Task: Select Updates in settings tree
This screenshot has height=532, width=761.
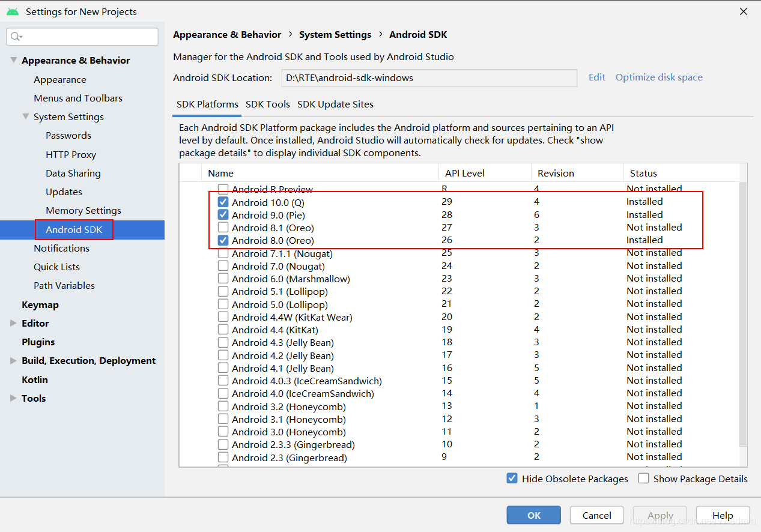Action: (x=64, y=192)
